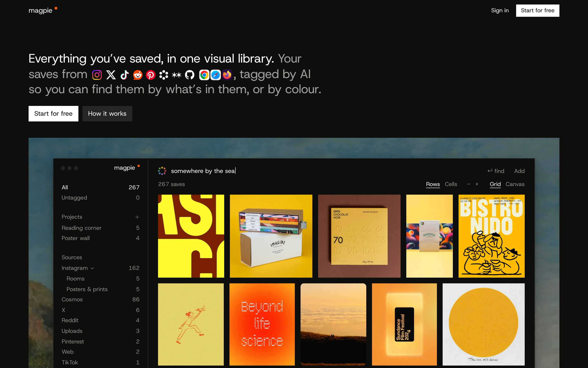The image size is (588, 368).
Task: Click the hero Start for free button
Action: tap(53, 114)
